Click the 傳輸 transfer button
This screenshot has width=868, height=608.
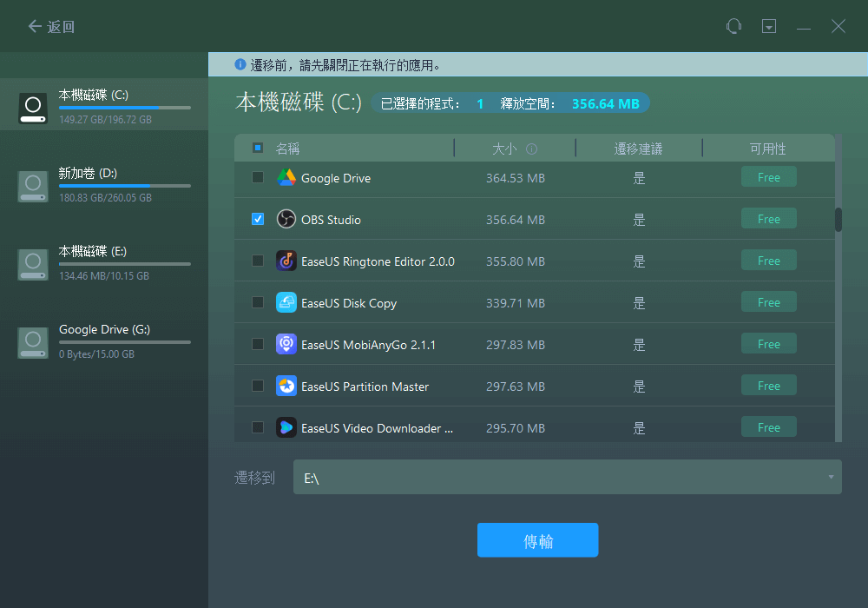tap(537, 540)
